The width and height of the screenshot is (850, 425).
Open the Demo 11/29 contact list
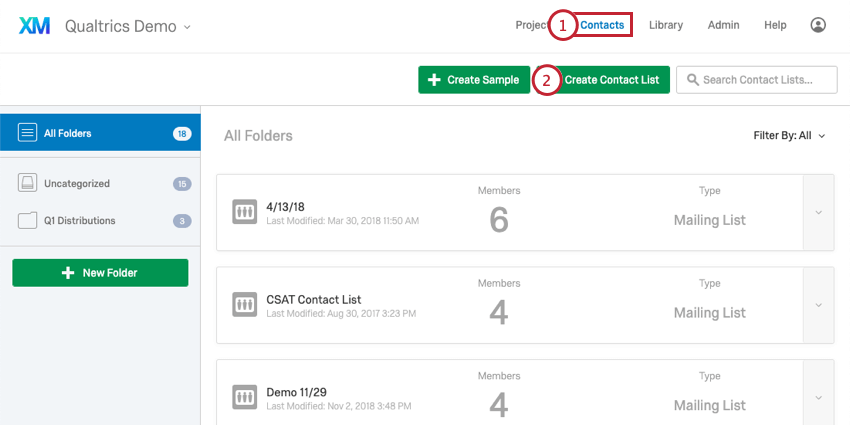click(x=297, y=392)
